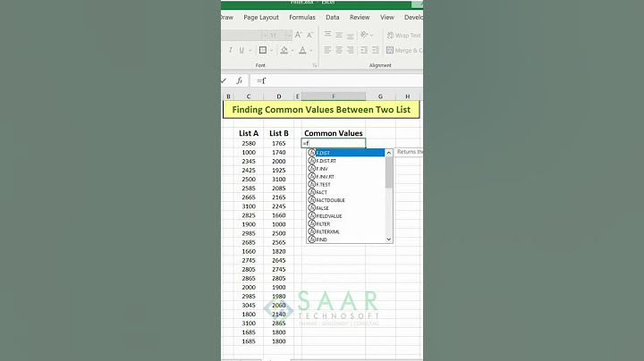Choose FIELDVALUE from the autocomplete list
Screen dimensions: 644x361
(x=346, y=215)
